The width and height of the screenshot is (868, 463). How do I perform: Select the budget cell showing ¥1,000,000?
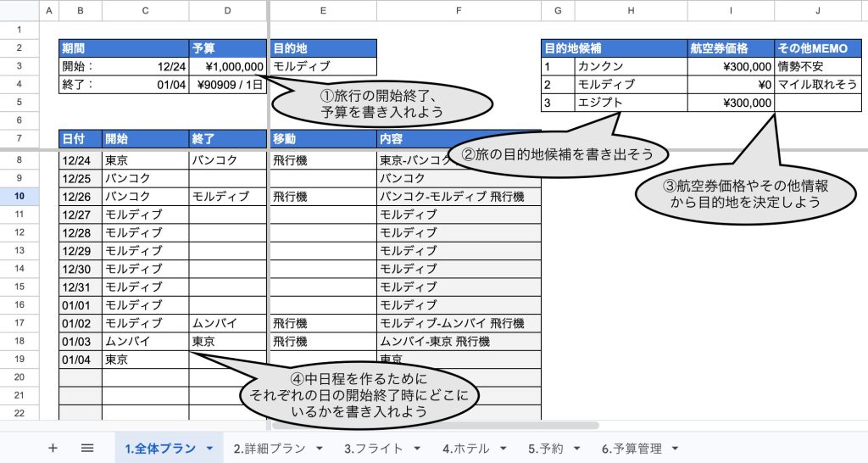point(228,66)
